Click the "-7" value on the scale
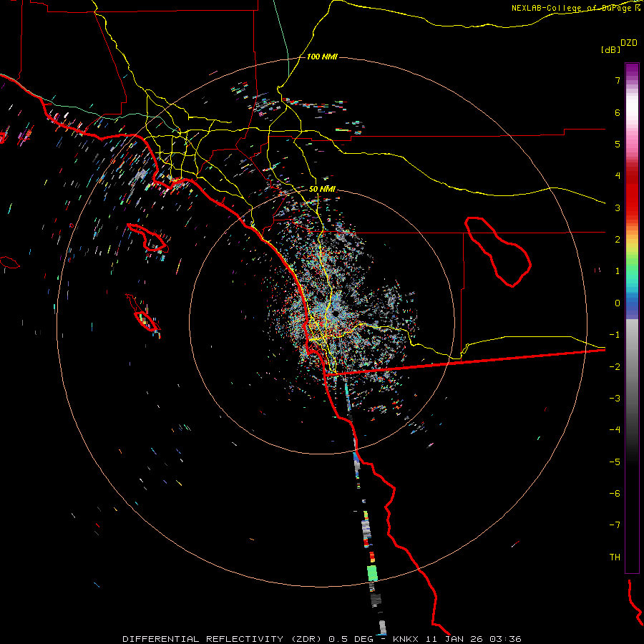This screenshot has height=644, width=644. pos(615,525)
